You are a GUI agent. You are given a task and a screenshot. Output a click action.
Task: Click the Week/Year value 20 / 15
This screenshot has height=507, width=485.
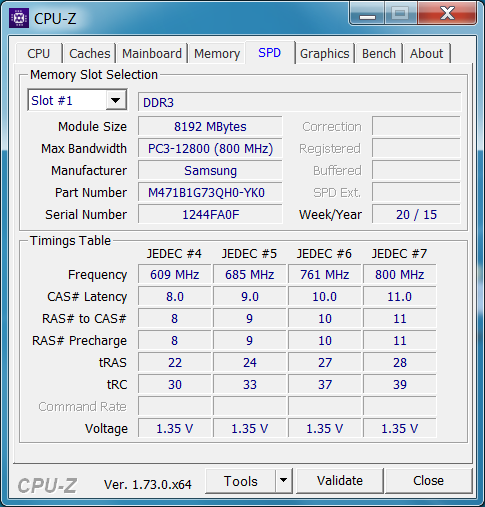[416, 215]
